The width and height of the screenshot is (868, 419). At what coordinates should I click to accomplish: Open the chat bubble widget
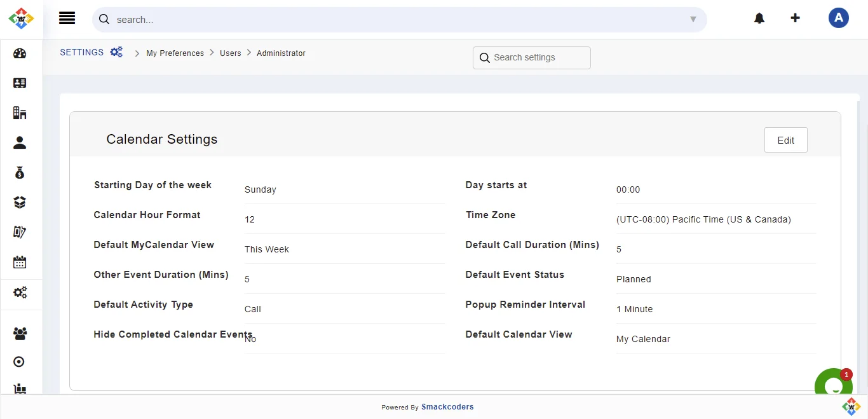tap(833, 386)
